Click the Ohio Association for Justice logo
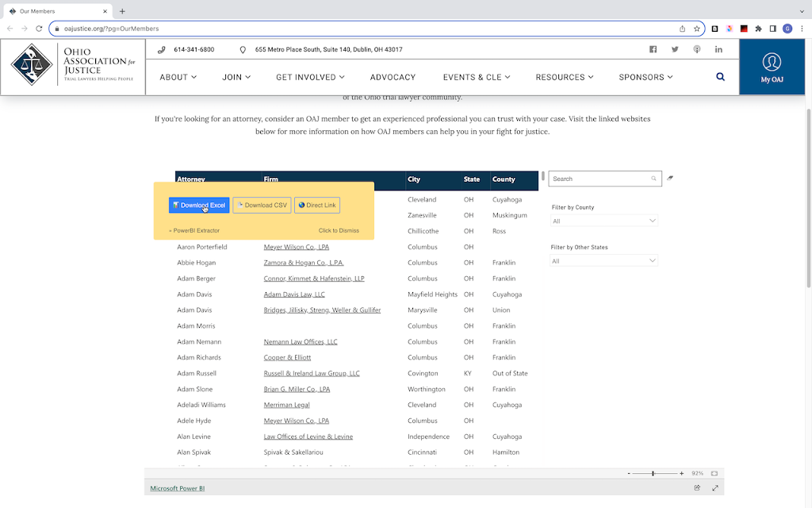This screenshot has width=812, height=508. coord(73,65)
